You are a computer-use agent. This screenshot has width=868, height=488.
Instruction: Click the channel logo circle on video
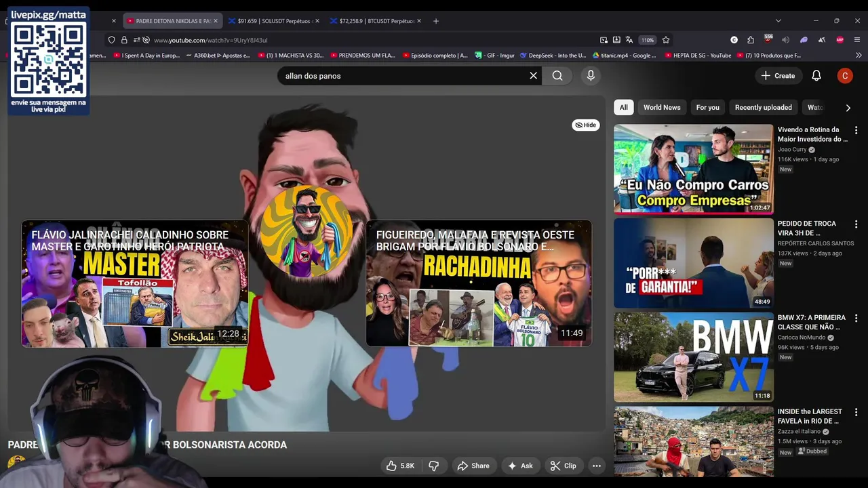307,232
